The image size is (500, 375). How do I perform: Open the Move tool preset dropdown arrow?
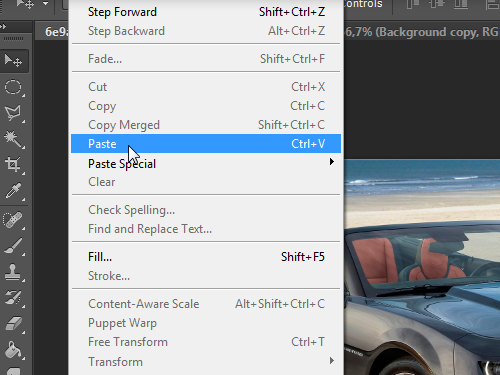pyautogui.click(x=45, y=4)
